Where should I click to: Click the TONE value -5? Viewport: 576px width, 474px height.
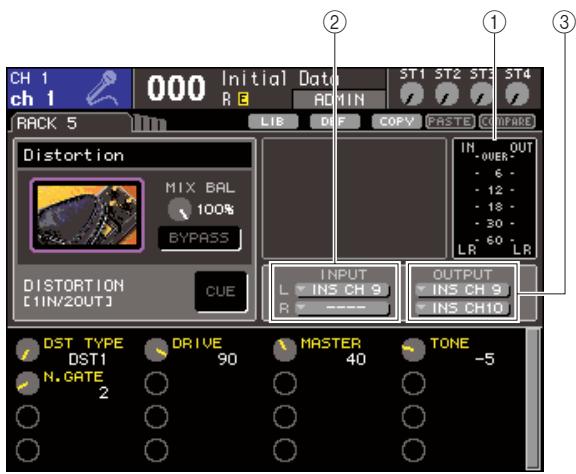pyautogui.click(x=485, y=359)
